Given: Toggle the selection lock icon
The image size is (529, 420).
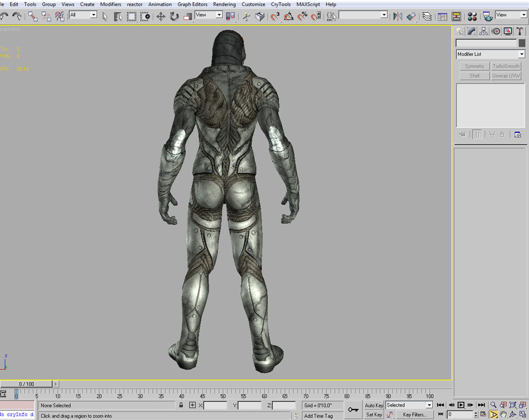Looking at the screenshot, I should [x=181, y=405].
